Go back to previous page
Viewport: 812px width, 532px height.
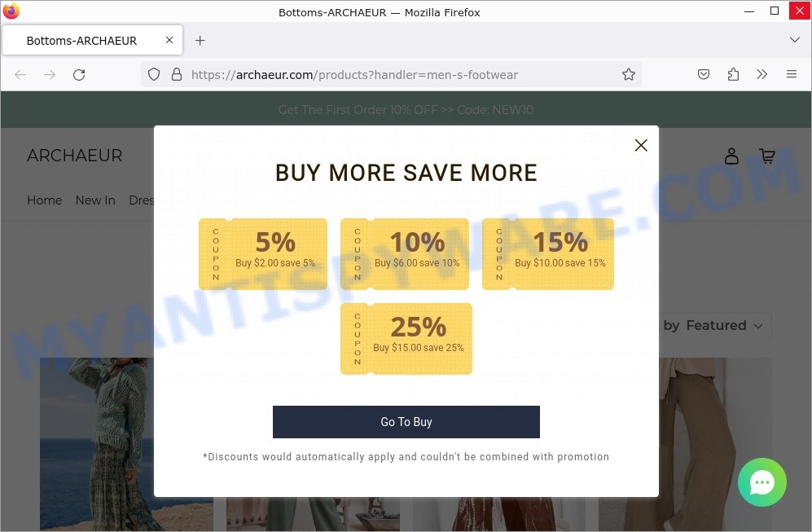coord(20,75)
